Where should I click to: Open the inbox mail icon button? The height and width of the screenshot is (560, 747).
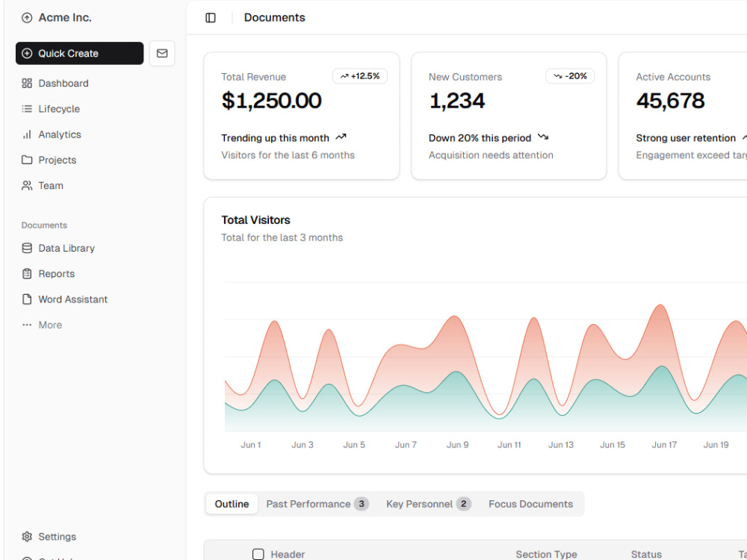click(162, 53)
